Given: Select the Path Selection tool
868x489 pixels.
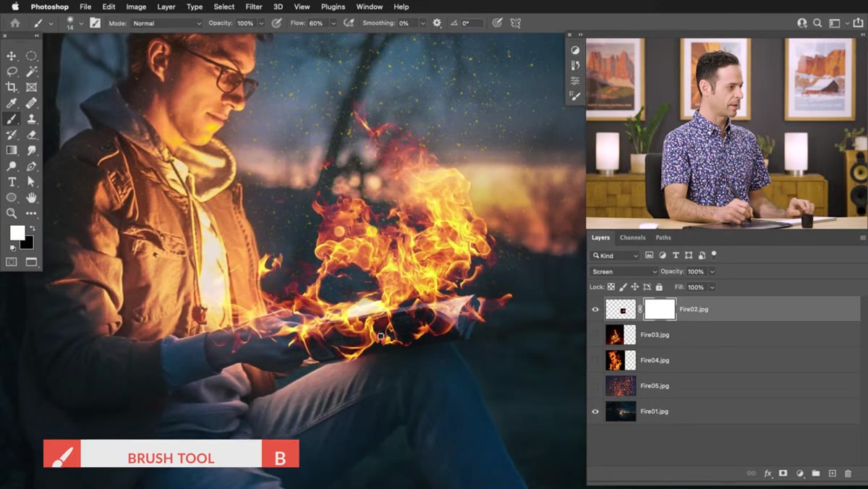Looking at the screenshot, I should click(31, 182).
